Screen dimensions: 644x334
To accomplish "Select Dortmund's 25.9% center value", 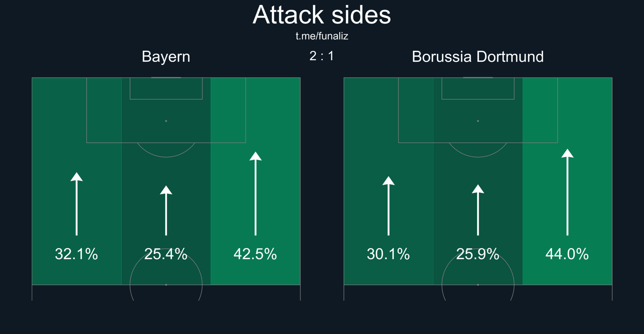I will click(478, 254).
